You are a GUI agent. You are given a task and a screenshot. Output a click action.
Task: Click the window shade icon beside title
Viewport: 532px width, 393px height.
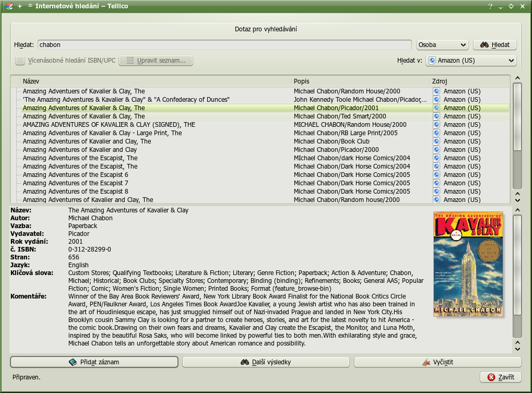pyautogui.click(x=30, y=6)
